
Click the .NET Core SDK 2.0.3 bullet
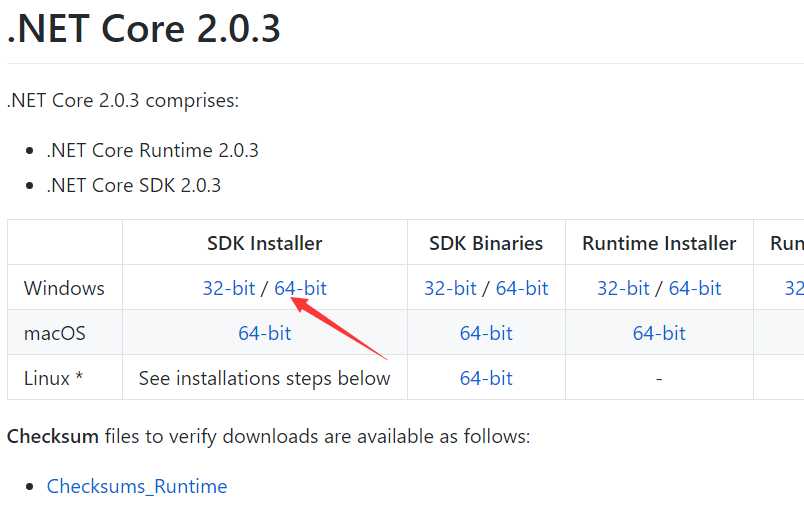[x=134, y=185]
